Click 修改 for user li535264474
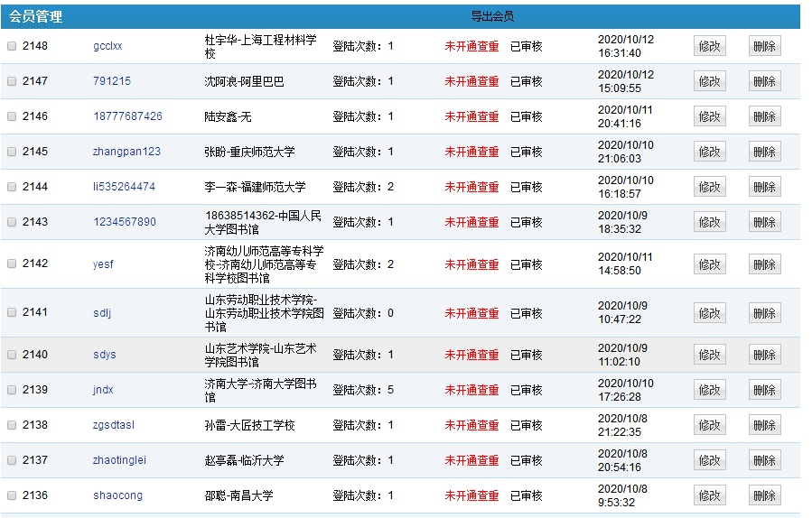The image size is (812, 518). pyautogui.click(x=709, y=187)
